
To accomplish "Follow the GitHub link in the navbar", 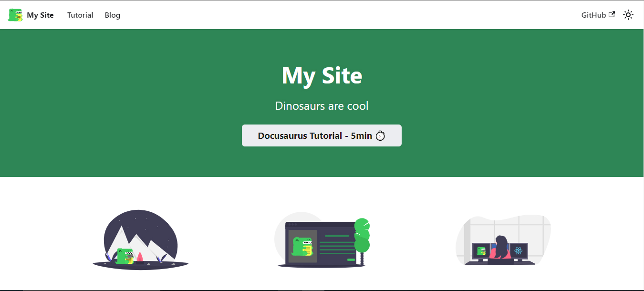I will click(594, 15).
